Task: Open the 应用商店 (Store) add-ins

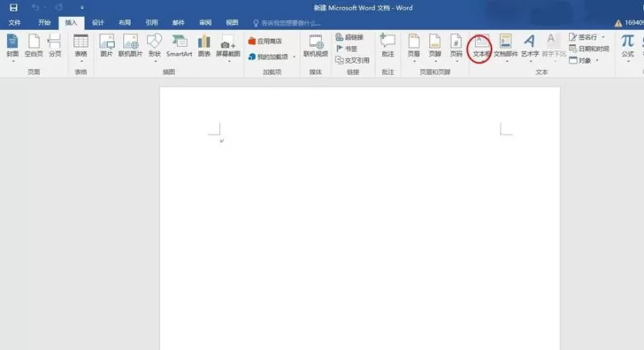Action: click(x=266, y=41)
